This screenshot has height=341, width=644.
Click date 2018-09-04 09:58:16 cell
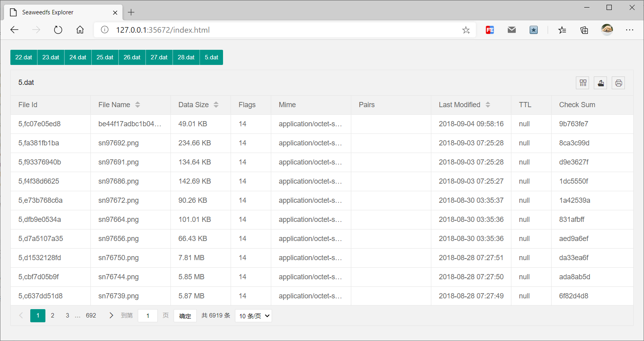[471, 124]
